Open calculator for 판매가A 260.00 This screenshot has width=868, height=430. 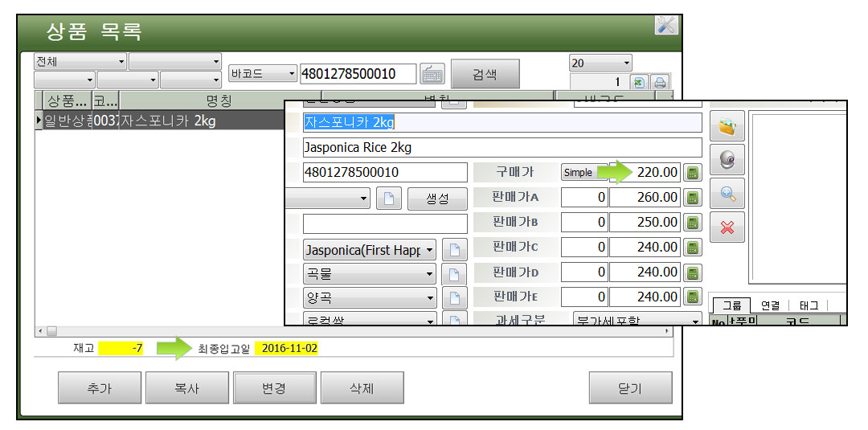(x=691, y=198)
